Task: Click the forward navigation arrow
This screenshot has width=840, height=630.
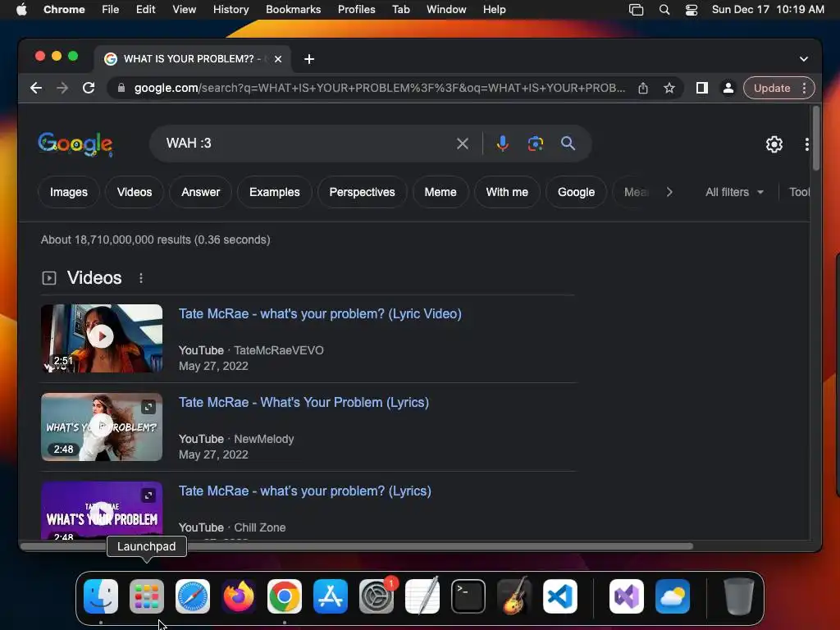Action: 62,88
